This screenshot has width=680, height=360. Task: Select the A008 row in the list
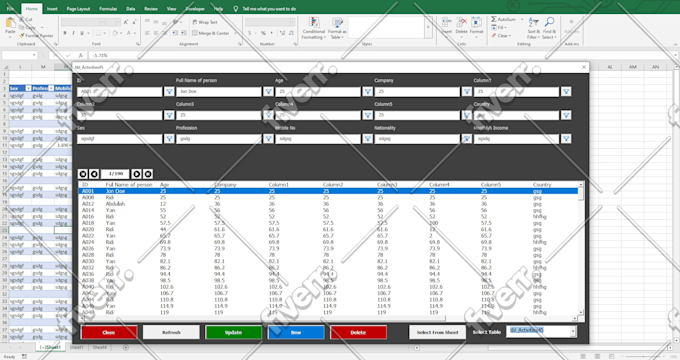pos(328,197)
